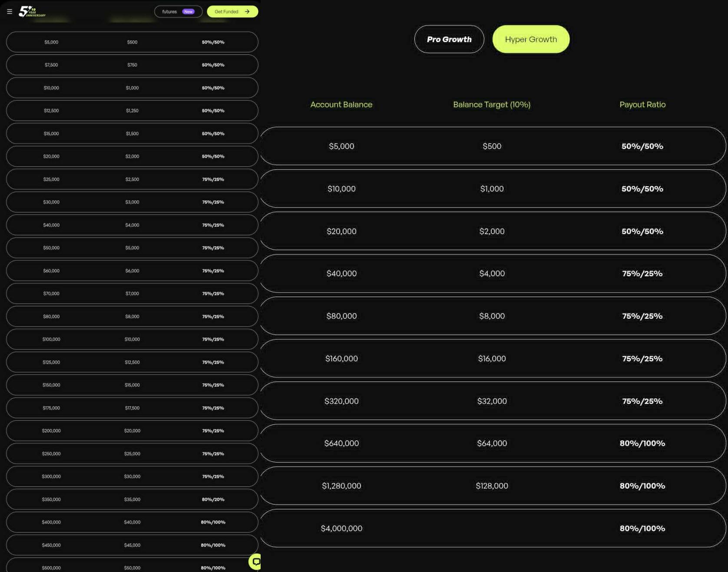728x572 pixels.
Task: Click the arrow on Get Funded
Action: [247, 12]
